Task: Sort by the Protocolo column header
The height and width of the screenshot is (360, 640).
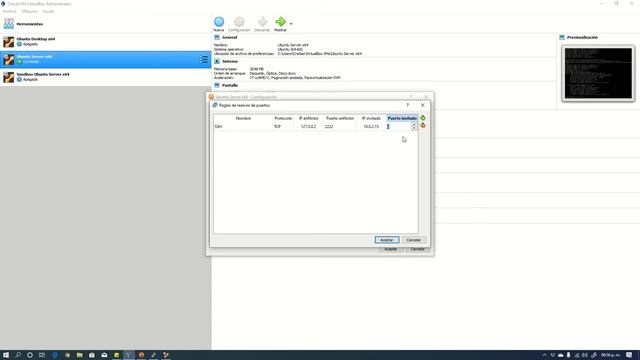Action: (x=283, y=118)
